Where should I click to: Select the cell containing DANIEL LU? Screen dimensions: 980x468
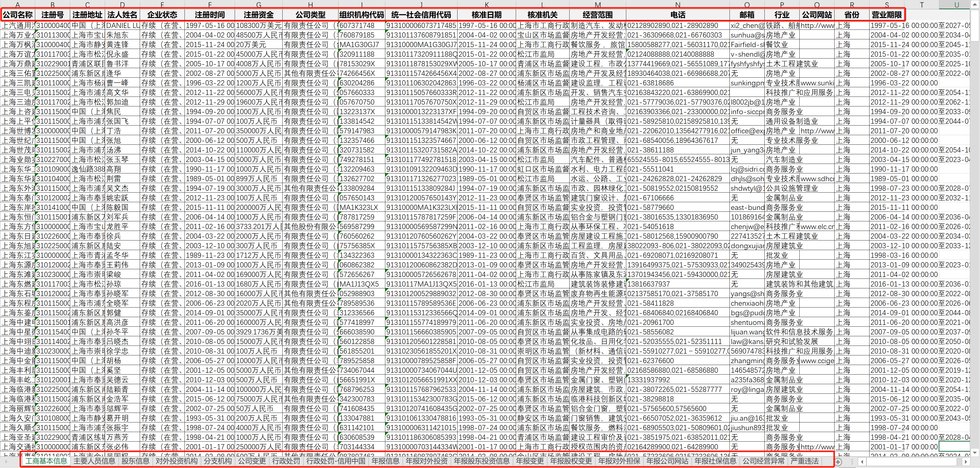122,25
